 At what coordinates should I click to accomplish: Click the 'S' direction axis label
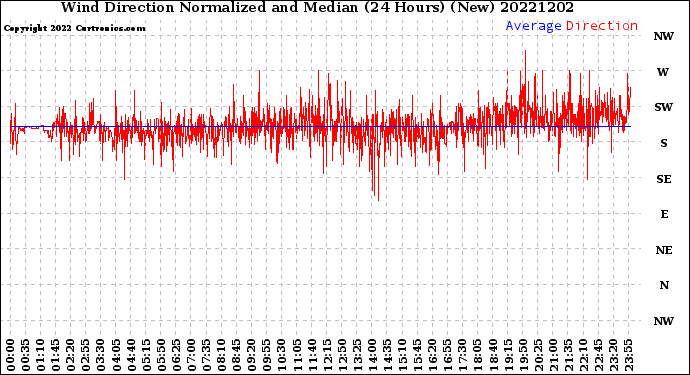click(x=664, y=143)
